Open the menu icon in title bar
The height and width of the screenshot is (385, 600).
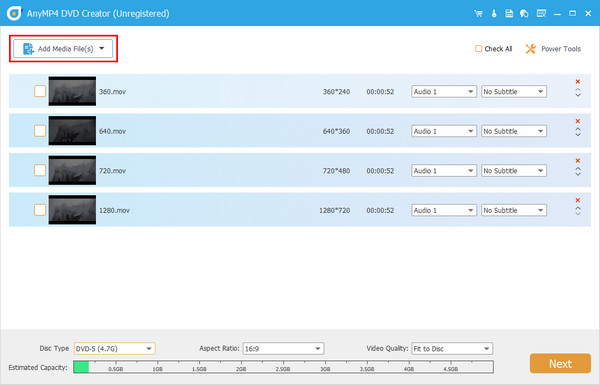(x=541, y=14)
